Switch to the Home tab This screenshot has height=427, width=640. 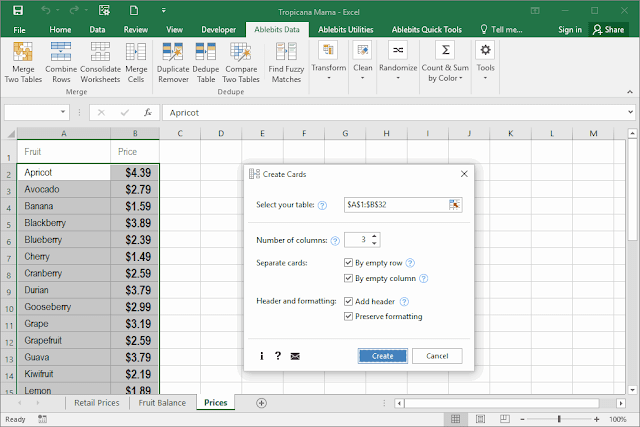click(x=60, y=29)
